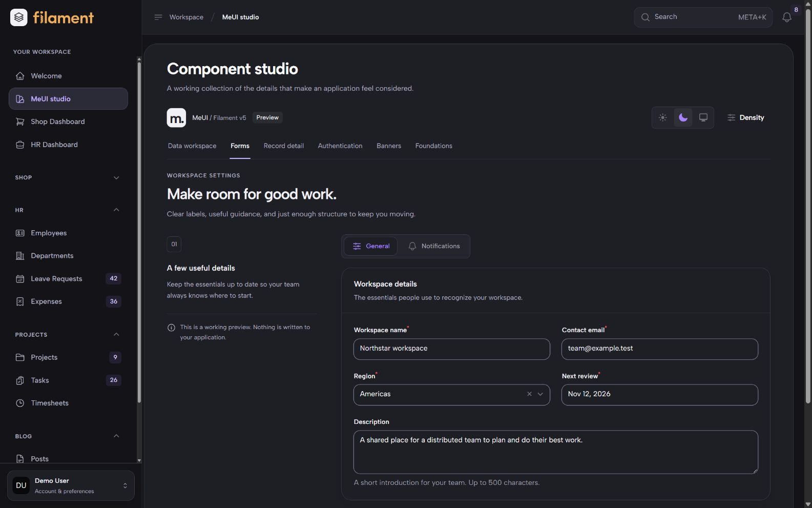Screen dimensions: 812x508
Task: Expand the SHOP sidebar group
Action: pyautogui.click(x=116, y=178)
